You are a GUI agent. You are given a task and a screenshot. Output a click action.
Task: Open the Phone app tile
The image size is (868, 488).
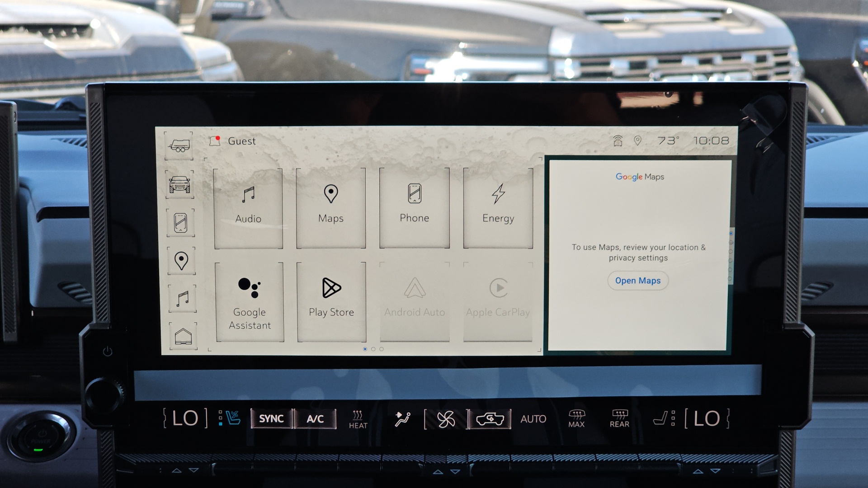point(415,208)
